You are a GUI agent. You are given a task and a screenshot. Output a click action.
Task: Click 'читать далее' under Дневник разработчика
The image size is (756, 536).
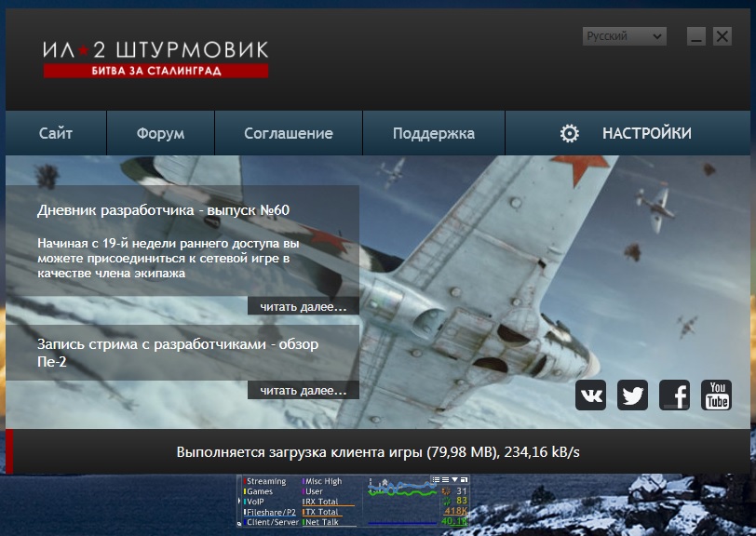pos(304,306)
